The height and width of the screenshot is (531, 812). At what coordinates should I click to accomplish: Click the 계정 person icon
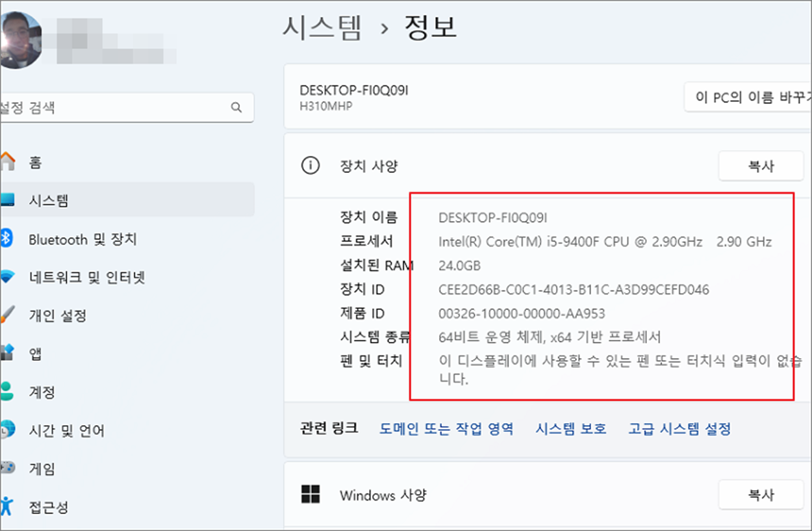(x=6, y=392)
